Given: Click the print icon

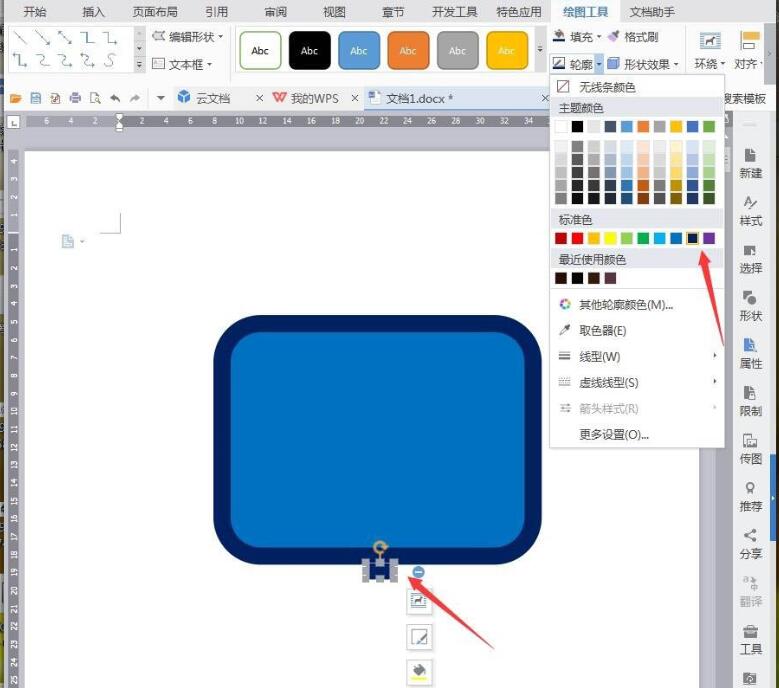Looking at the screenshot, I should pyautogui.click(x=75, y=98).
